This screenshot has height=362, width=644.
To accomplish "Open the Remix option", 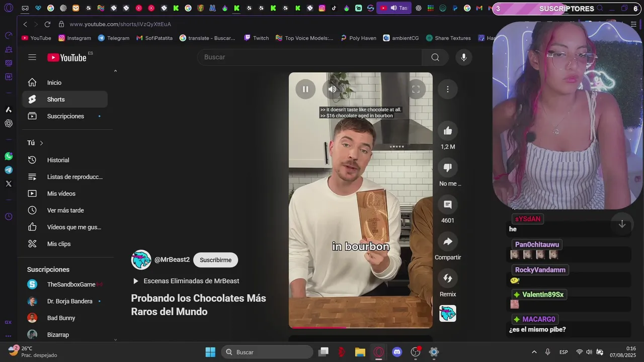I will click(447, 278).
